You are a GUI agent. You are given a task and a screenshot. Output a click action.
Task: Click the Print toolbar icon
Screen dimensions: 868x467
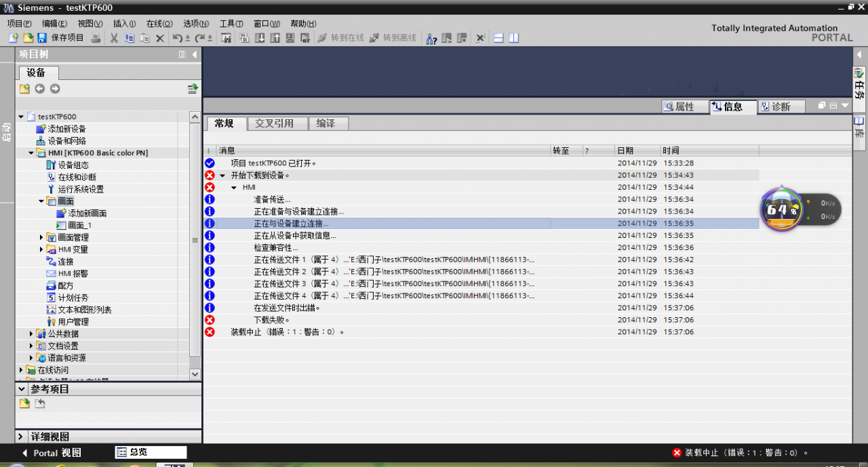[x=96, y=38]
